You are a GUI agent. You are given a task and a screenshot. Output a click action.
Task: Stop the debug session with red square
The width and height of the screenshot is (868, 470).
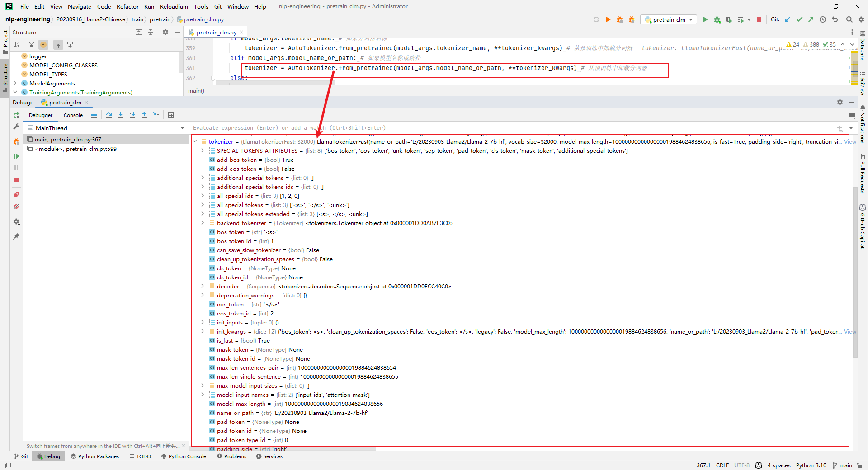(16, 180)
